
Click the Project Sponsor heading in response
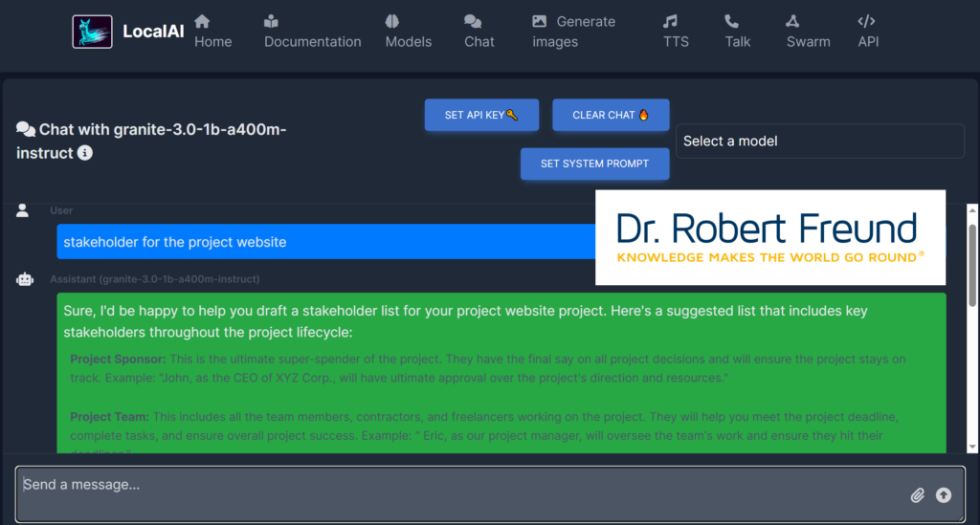118,359
